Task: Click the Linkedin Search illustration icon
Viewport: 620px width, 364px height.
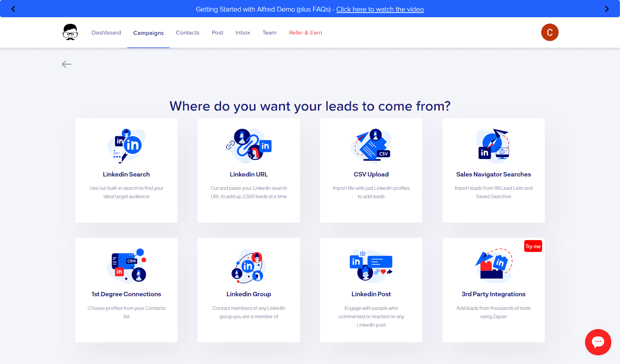Action: pyautogui.click(x=126, y=146)
